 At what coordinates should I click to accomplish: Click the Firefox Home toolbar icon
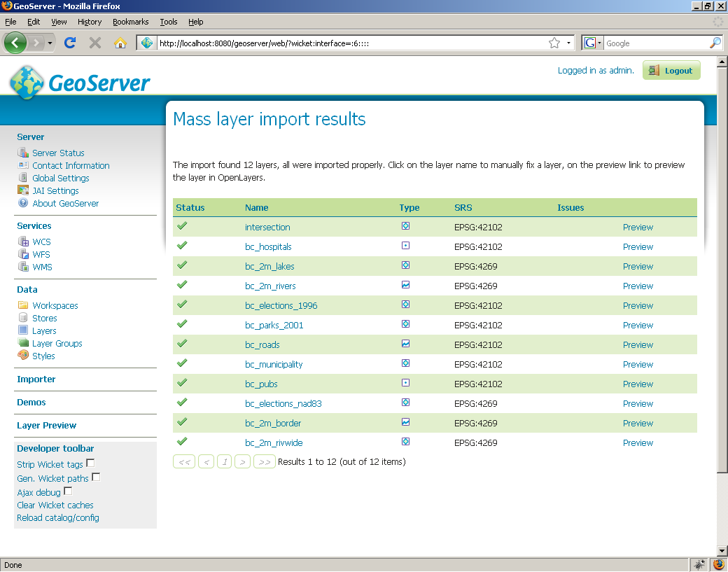pyautogui.click(x=120, y=43)
